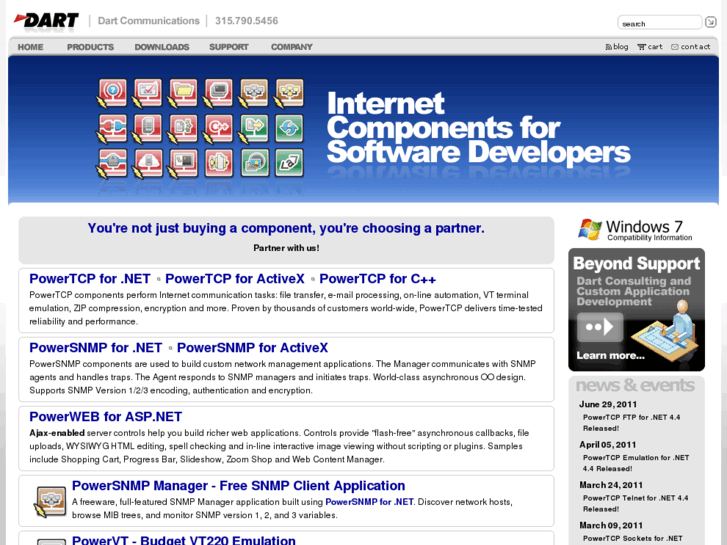Open PowerTCP Telnet for .NET 4.4 news item

(635, 503)
